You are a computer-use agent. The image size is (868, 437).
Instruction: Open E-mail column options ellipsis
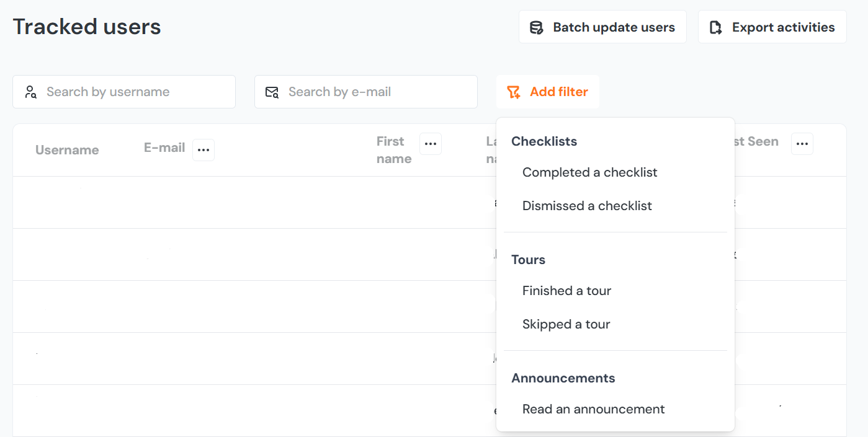[204, 150]
